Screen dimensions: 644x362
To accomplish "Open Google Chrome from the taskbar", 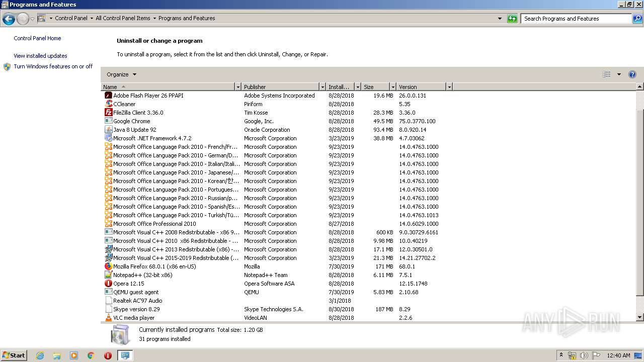I will 91,355.
